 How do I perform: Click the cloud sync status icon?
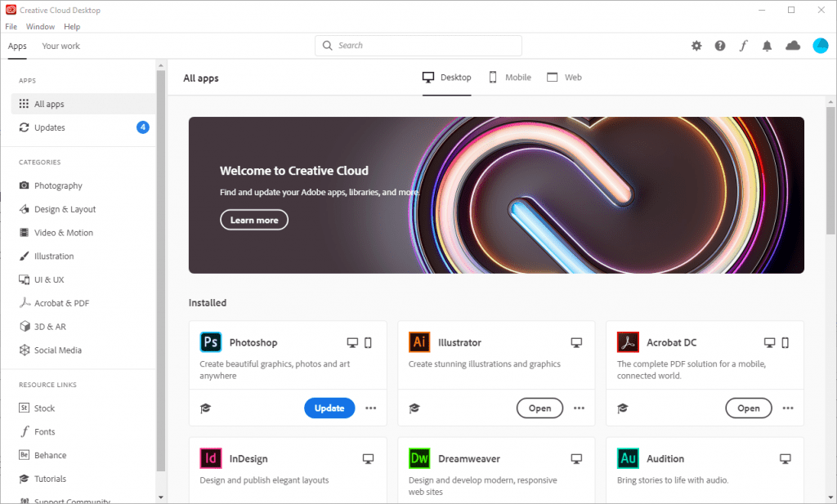tap(793, 46)
